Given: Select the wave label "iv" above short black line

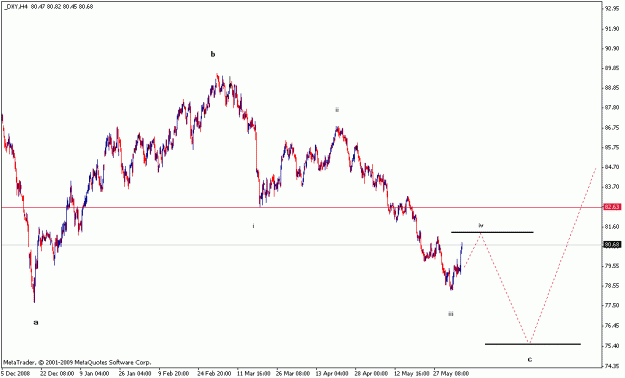Looking at the screenshot, I should click(x=481, y=225).
